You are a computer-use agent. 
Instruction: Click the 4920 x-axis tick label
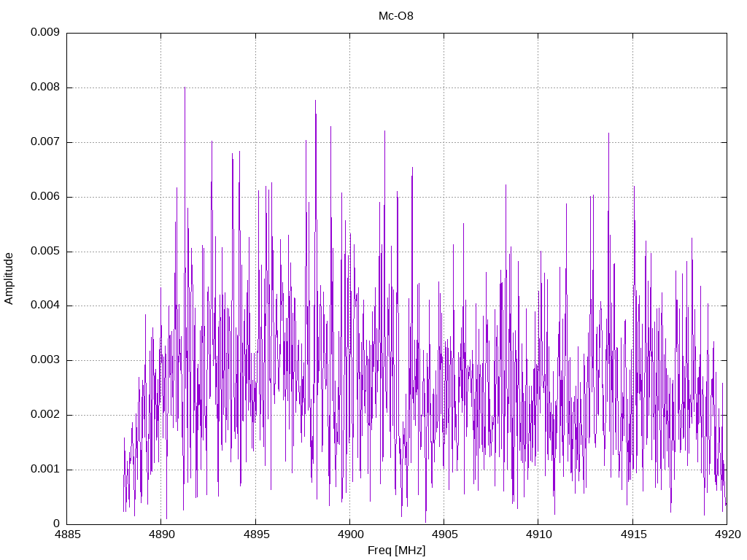(x=727, y=534)
